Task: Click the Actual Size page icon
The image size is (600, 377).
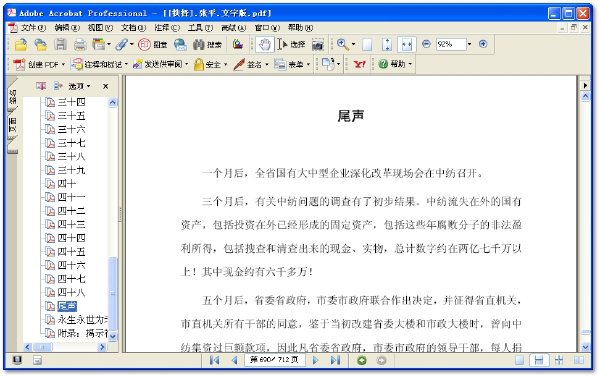Action: pos(367,45)
